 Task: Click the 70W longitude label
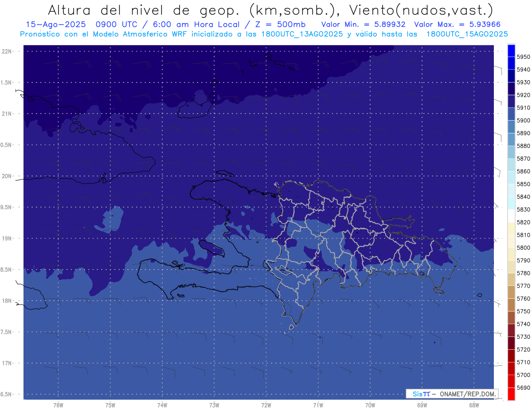click(370, 404)
